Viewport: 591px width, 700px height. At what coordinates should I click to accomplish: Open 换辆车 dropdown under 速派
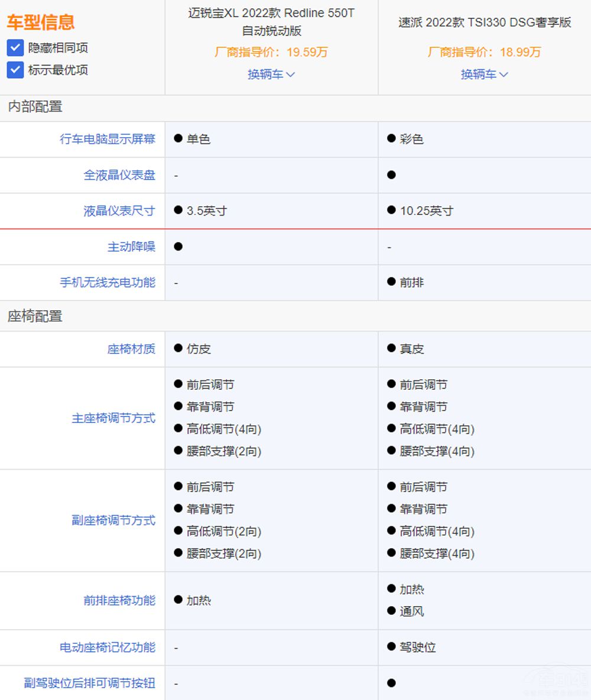pyautogui.click(x=485, y=74)
